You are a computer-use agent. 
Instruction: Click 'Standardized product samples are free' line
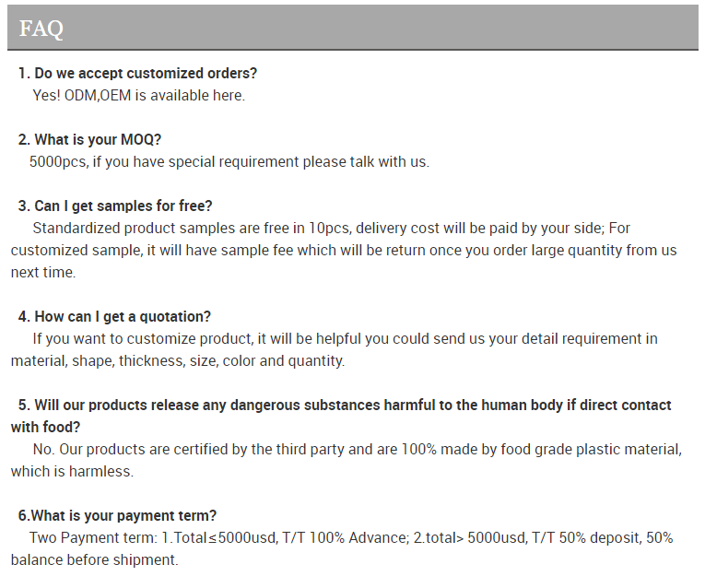point(332,228)
